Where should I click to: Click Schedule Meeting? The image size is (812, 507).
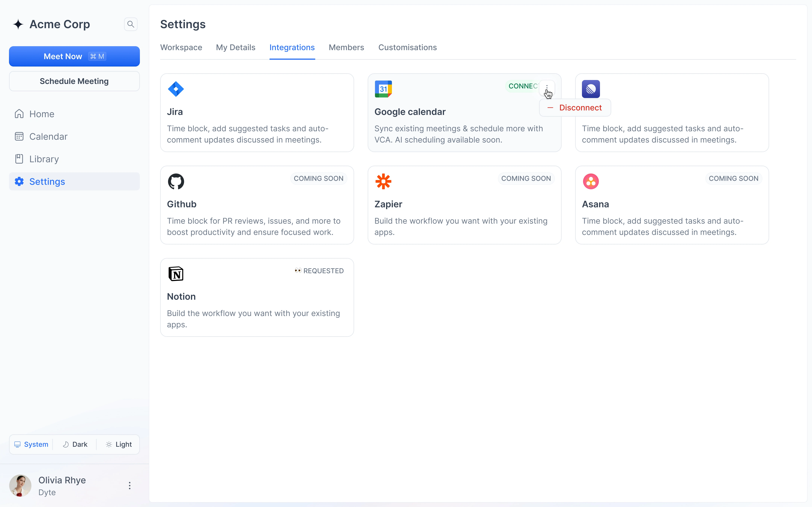74,81
